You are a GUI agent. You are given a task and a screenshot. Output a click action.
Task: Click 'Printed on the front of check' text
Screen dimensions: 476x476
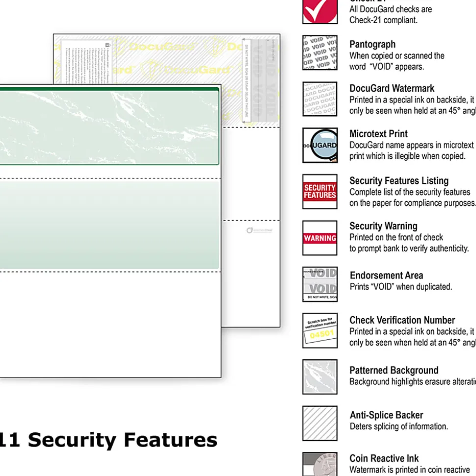click(x=396, y=237)
